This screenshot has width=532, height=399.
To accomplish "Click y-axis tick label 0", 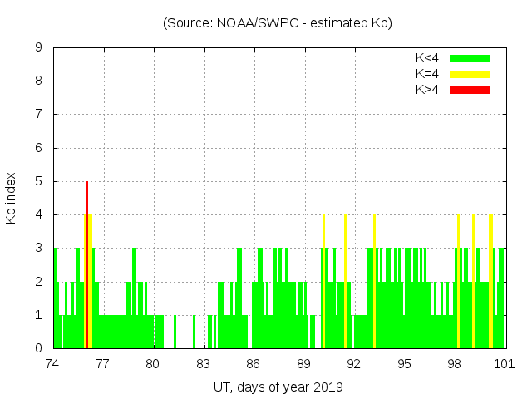I will pyautogui.click(x=39, y=348).
